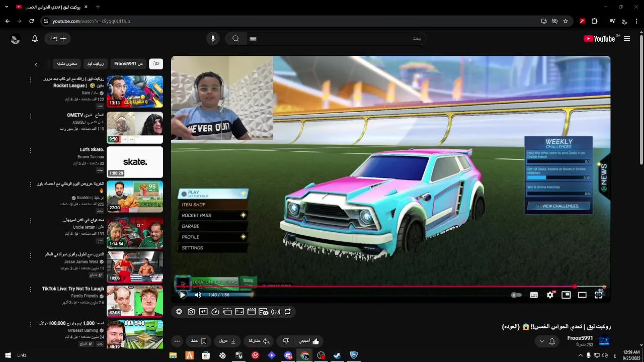The image size is (644, 362).
Task: Open the Froos5991 channel name link
Action: click(580, 338)
